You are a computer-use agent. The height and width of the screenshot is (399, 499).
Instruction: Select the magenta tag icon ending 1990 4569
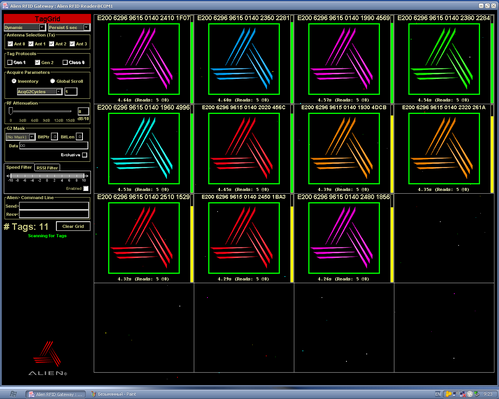tap(344, 59)
